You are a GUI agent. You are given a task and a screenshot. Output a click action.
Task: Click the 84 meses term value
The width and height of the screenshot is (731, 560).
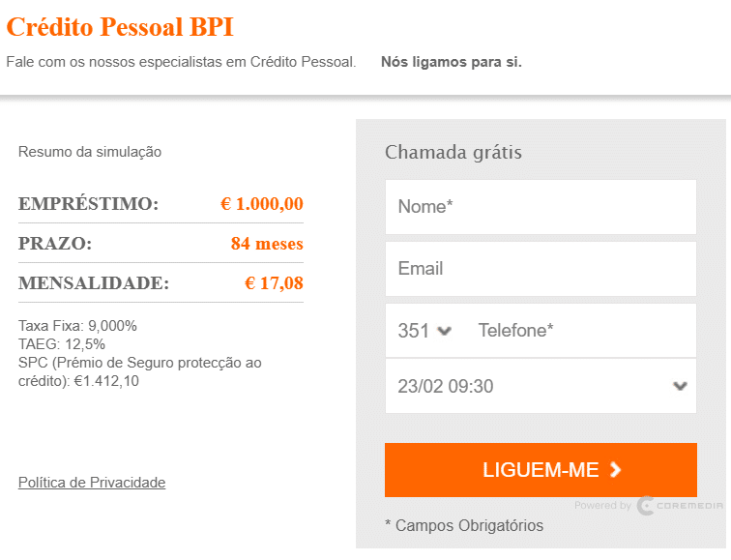click(x=267, y=244)
